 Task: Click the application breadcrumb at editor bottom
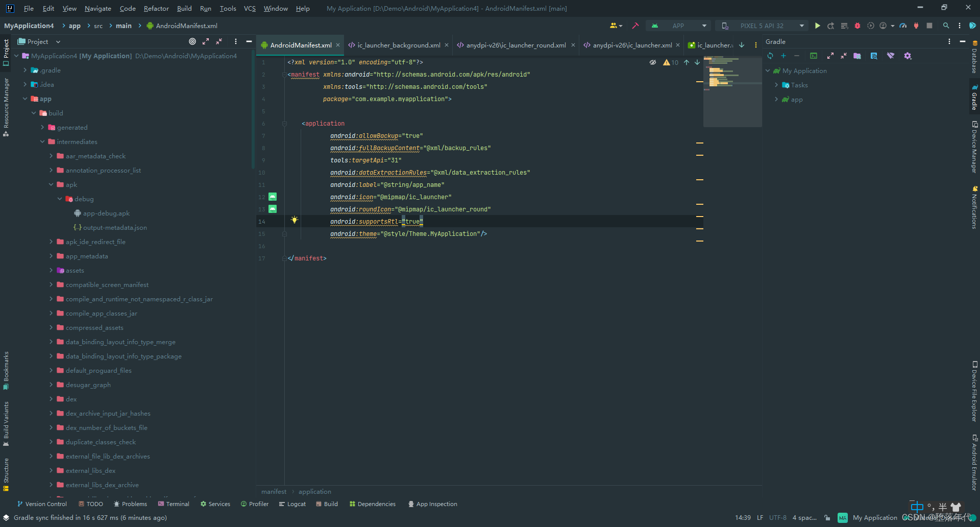coord(315,491)
